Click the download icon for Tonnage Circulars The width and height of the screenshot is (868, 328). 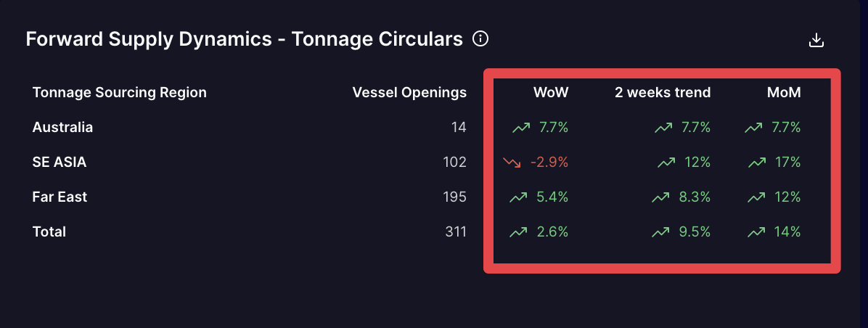(816, 40)
